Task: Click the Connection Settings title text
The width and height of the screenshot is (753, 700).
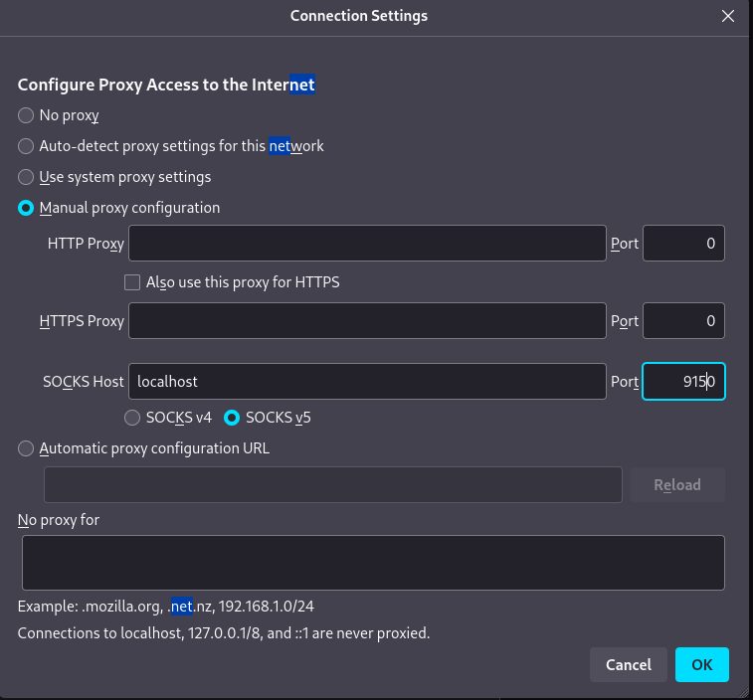Action: tap(359, 16)
